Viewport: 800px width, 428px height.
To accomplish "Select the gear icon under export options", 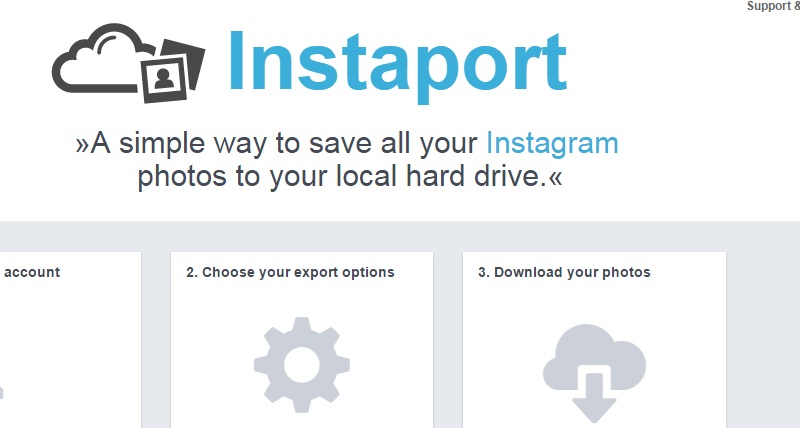I will tap(302, 365).
